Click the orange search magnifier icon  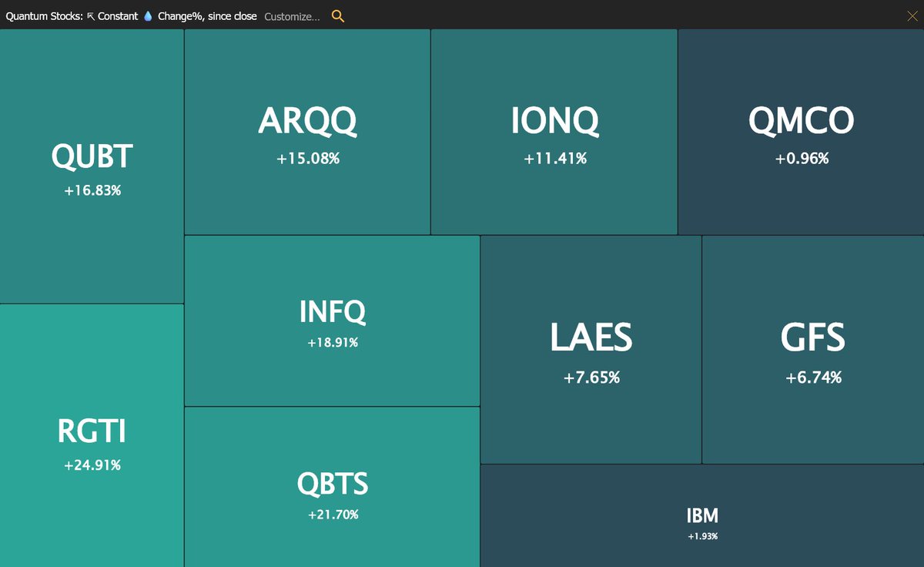click(x=337, y=16)
